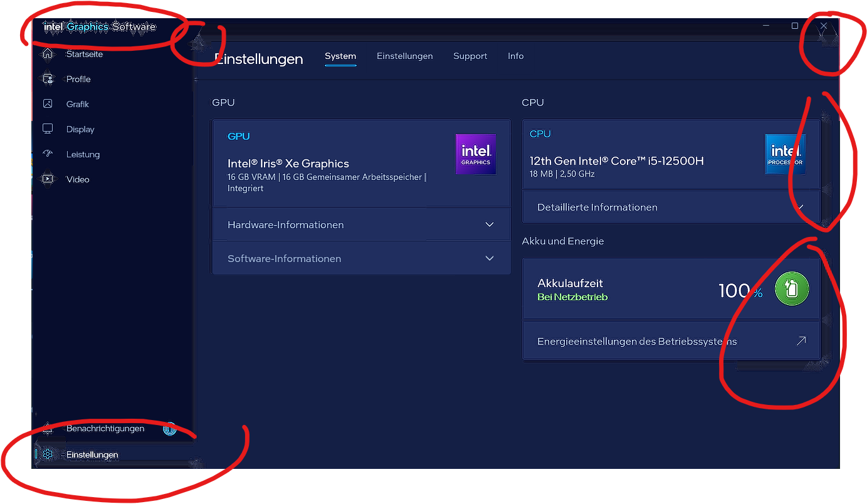
Task: Click the "18 MB | 2,50 GHz" text
Action: coord(562,174)
